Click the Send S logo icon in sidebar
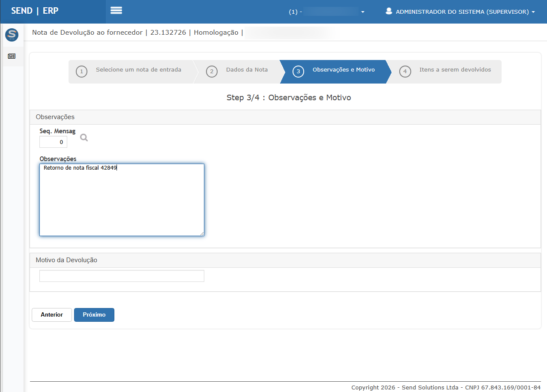This screenshot has height=392, width=547. [12, 35]
